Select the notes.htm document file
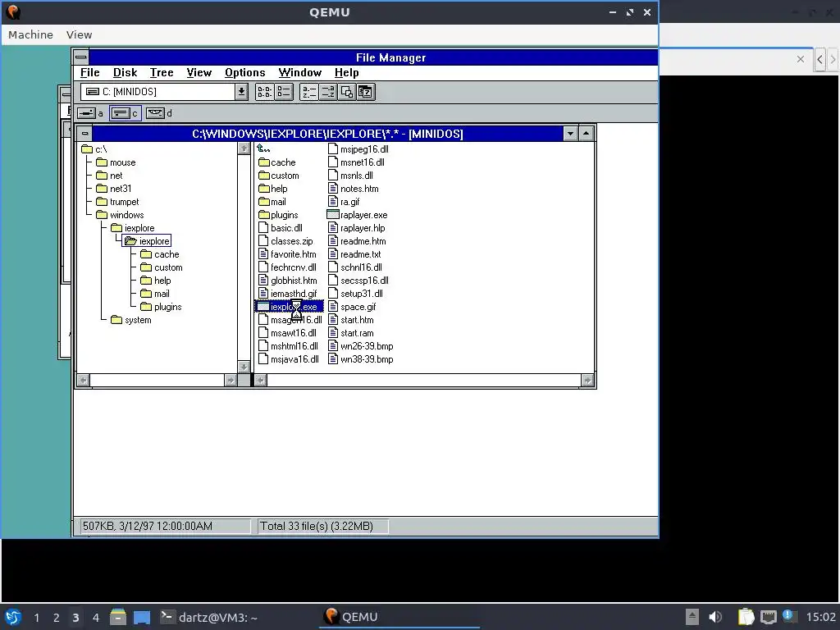Image resolution: width=840 pixels, height=630 pixels. coord(354,189)
